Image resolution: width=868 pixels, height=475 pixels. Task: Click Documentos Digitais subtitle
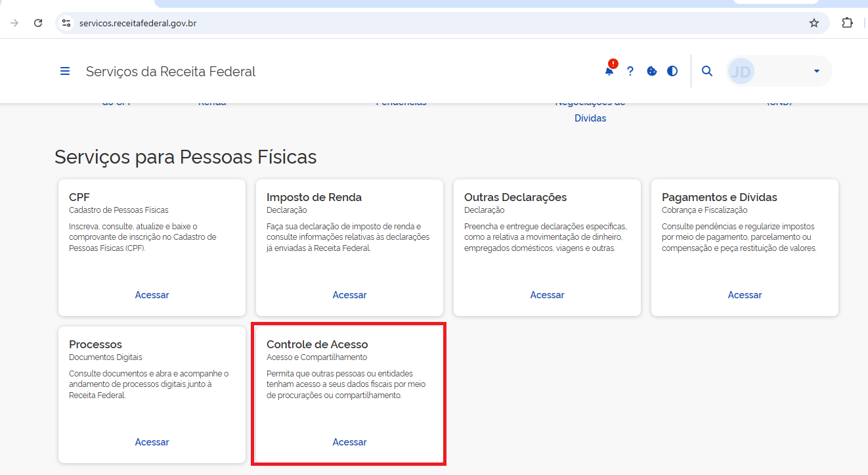(x=106, y=357)
